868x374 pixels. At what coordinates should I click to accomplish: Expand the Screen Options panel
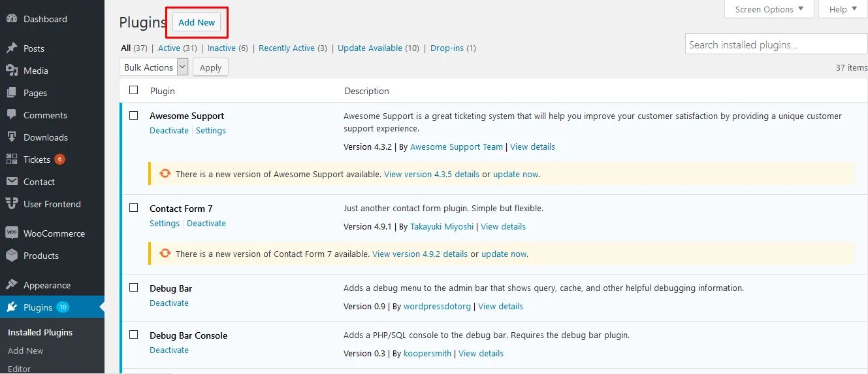769,9
